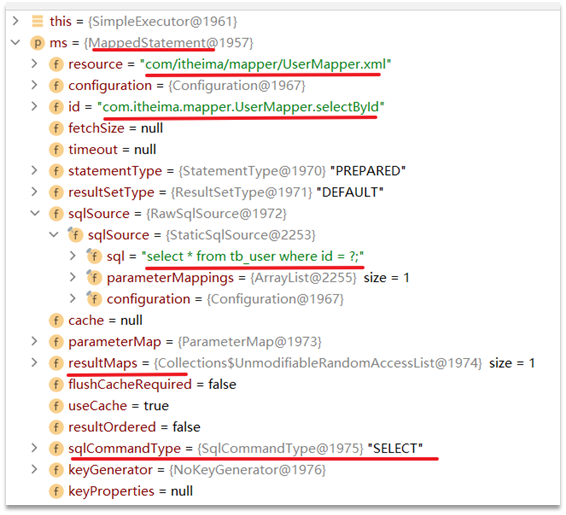
Task: Click the field icon next to resource
Action: (56, 64)
